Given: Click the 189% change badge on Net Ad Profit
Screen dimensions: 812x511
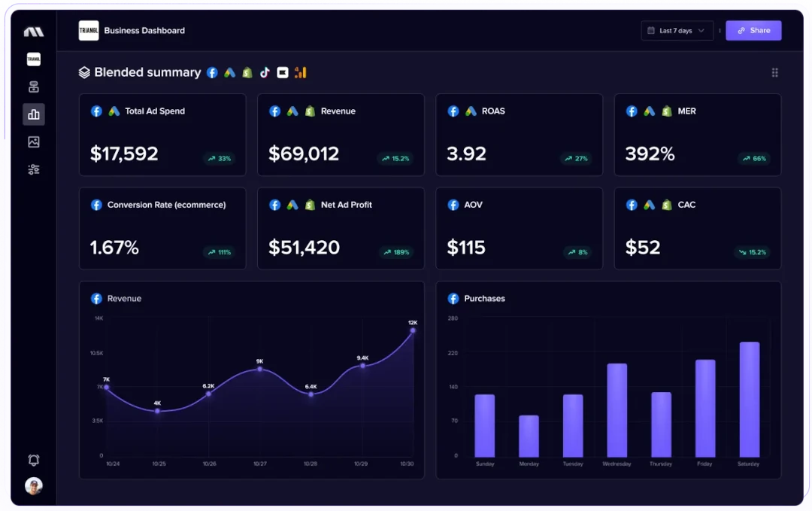Looking at the screenshot, I should (397, 252).
